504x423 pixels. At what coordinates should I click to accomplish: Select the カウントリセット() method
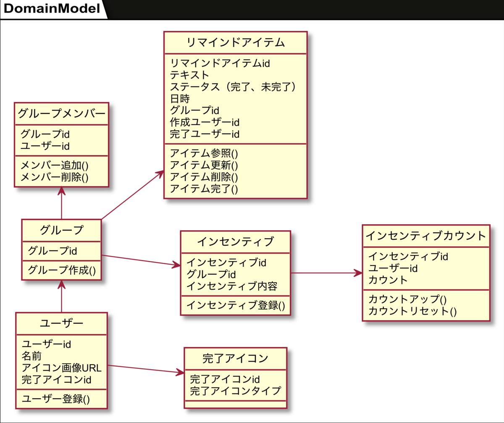(412, 311)
